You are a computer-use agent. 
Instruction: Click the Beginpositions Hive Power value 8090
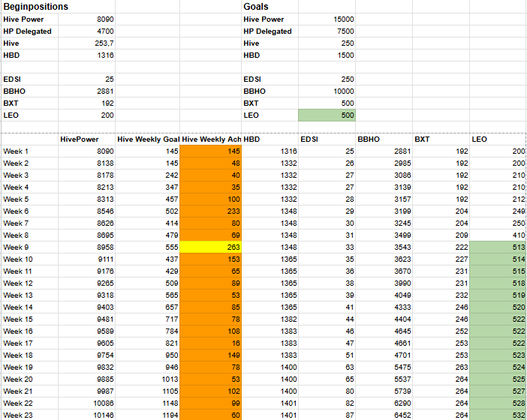(86, 19)
